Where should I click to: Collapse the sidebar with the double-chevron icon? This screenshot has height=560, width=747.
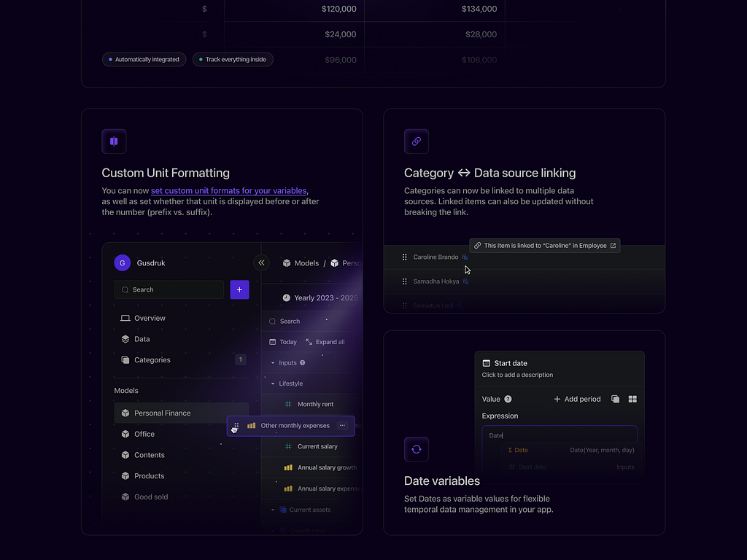pyautogui.click(x=261, y=262)
